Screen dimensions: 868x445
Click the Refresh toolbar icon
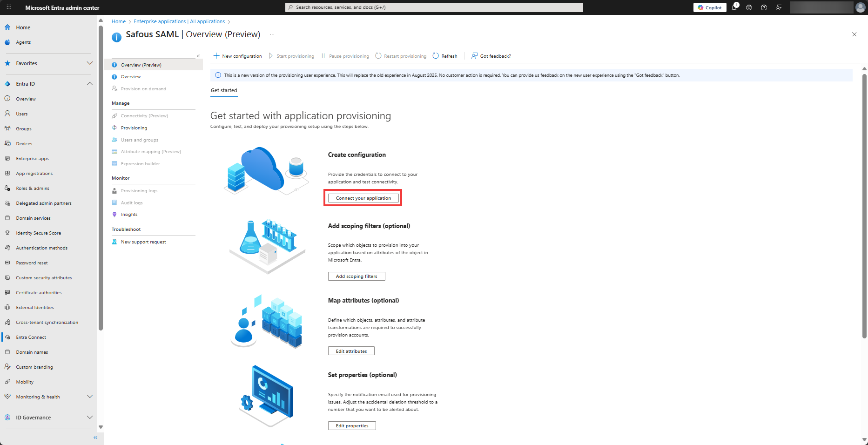pos(436,56)
